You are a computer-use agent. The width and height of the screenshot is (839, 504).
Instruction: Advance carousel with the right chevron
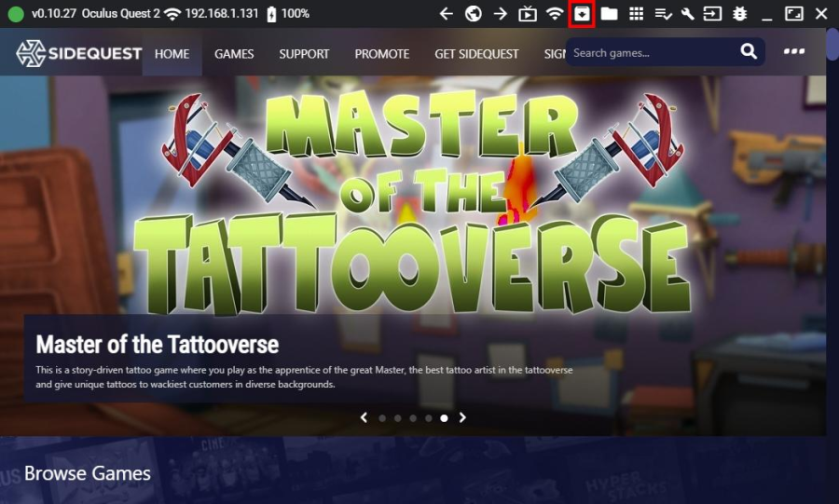coord(462,417)
